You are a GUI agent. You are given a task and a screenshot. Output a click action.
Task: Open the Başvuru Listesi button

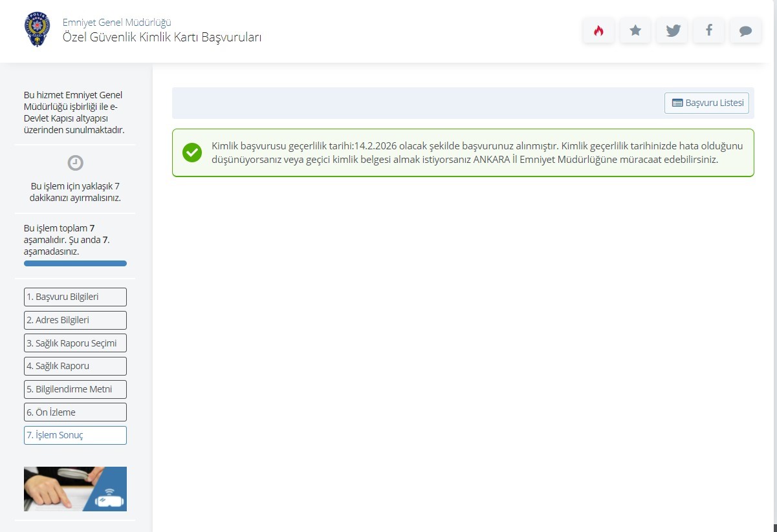point(706,103)
